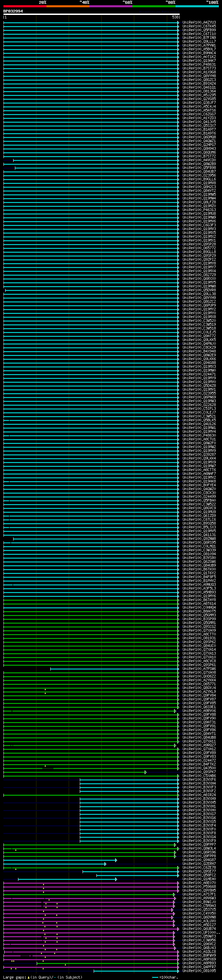Click label UniRef100_P48630
222x980 pixels.
coord(199,436)
